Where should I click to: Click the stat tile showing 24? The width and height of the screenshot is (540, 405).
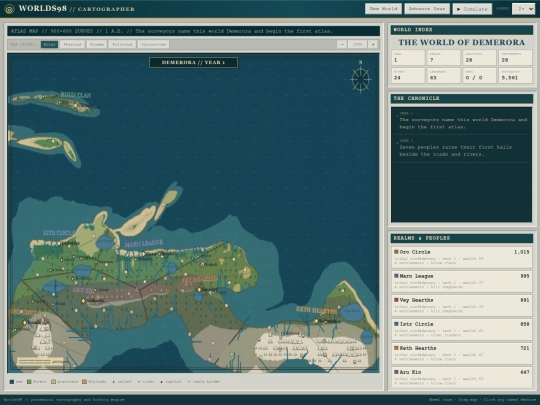[408, 75]
